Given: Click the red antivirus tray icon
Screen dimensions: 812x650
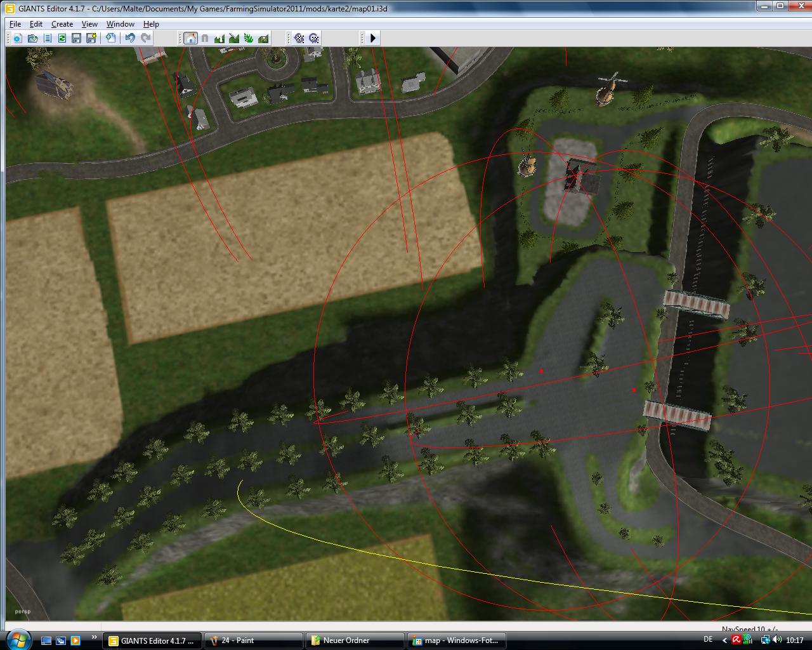Looking at the screenshot, I should click(737, 640).
